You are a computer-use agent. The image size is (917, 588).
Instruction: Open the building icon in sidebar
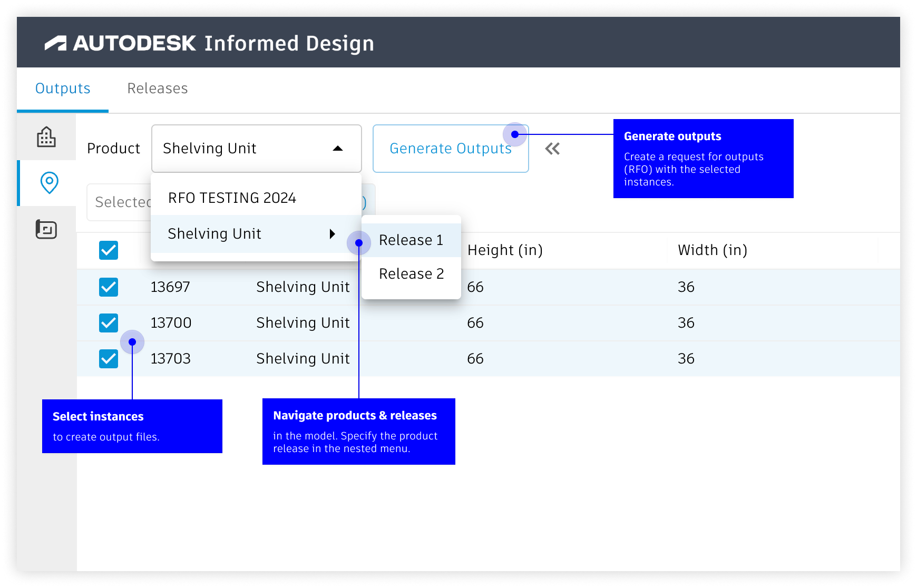[46, 137]
